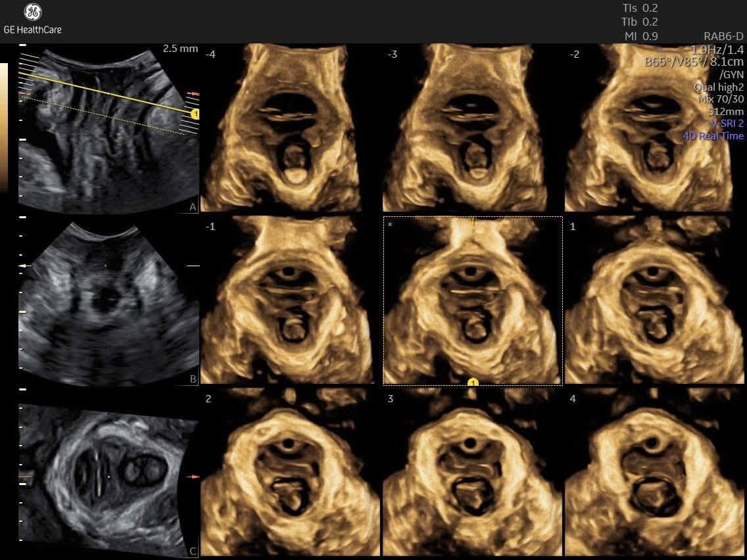Click the yellow marker 1 on plane A
Viewport: 747px width, 560px height.
tap(195, 114)
